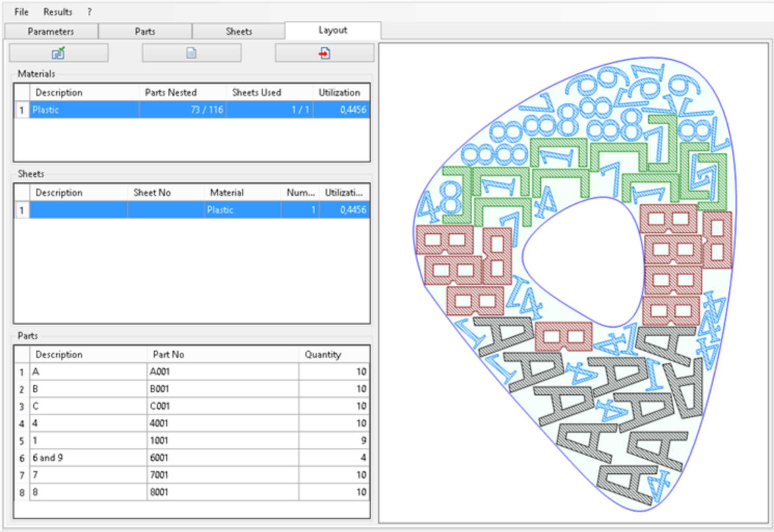Select sheet row 1 with Plastic material
The image size is (774, 532).
(192, 210)
